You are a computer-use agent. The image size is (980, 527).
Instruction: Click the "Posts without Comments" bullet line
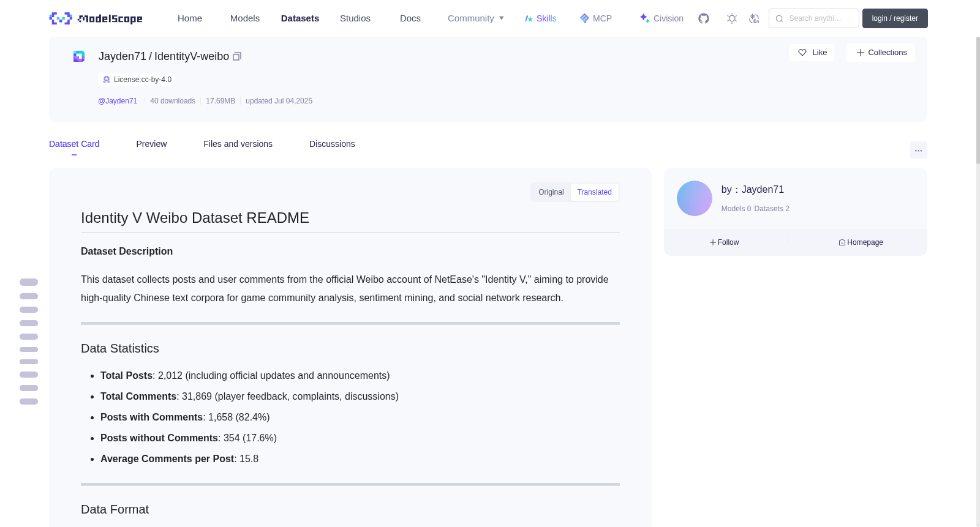click(x=189, y=438)
